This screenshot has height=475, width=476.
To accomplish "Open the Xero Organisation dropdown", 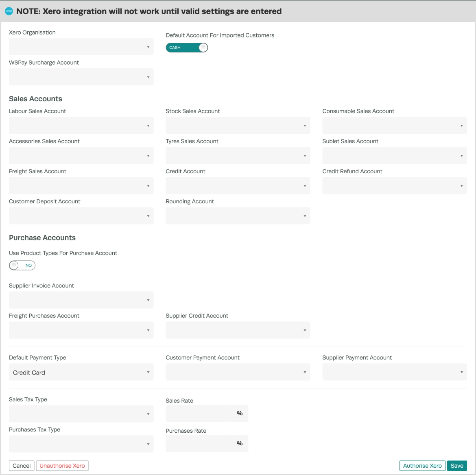I will [x=81, y=47].
